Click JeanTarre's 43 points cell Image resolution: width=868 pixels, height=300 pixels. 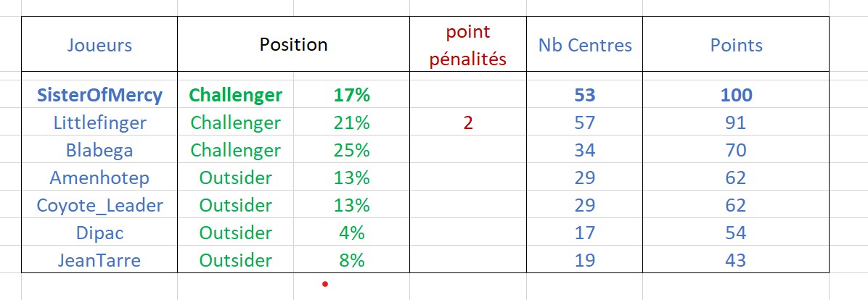(736, 261)
